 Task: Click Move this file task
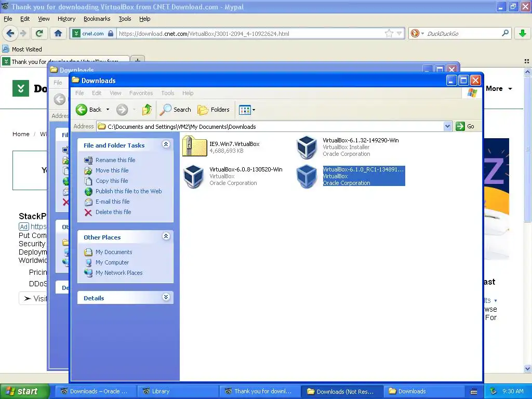pos(112,170)
